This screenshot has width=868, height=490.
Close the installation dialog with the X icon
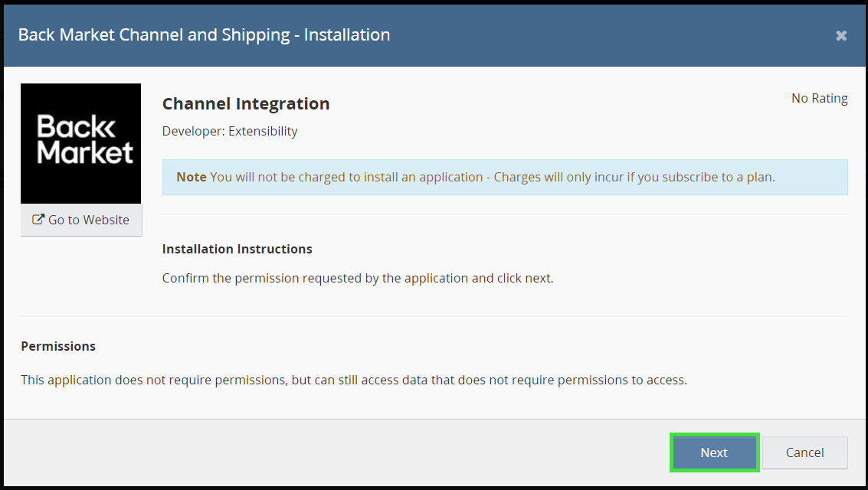841,35
